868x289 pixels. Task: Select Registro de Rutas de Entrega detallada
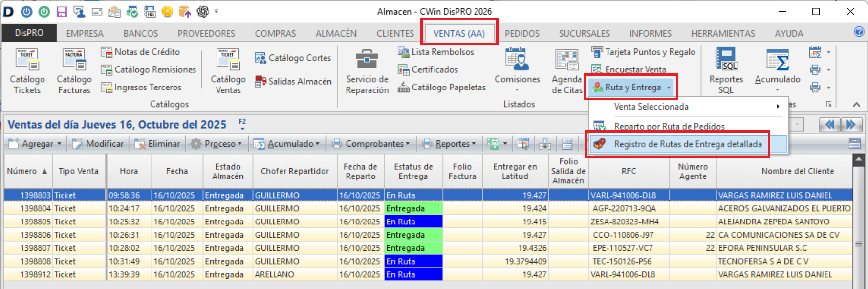coord(689,144)
